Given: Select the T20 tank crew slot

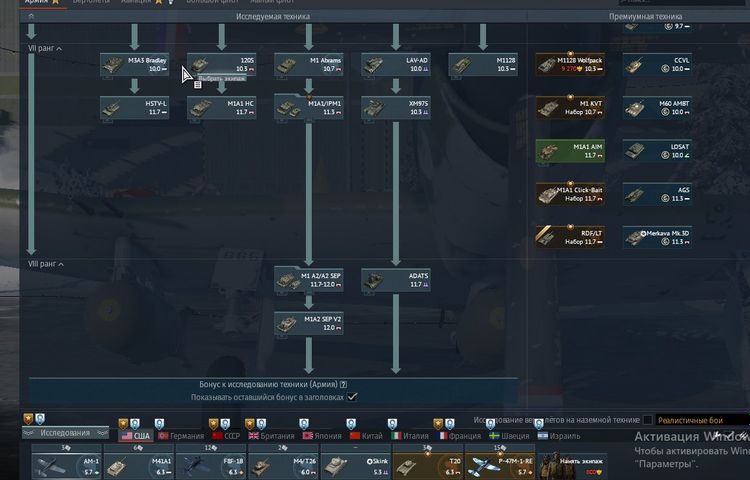Looking at the screenshot, I should coord(427,464).
